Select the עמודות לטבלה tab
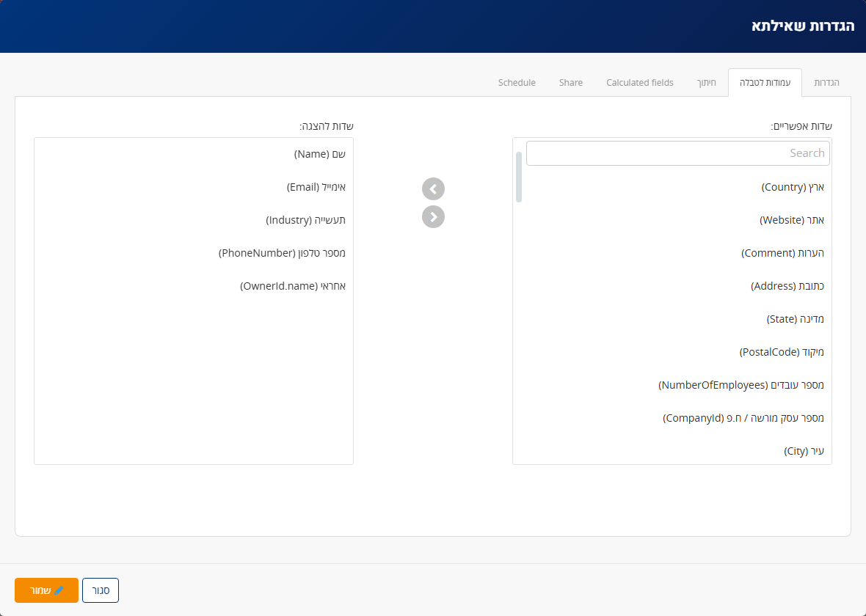The height and width of the screenshot is (616, 866). coord(765,83)
